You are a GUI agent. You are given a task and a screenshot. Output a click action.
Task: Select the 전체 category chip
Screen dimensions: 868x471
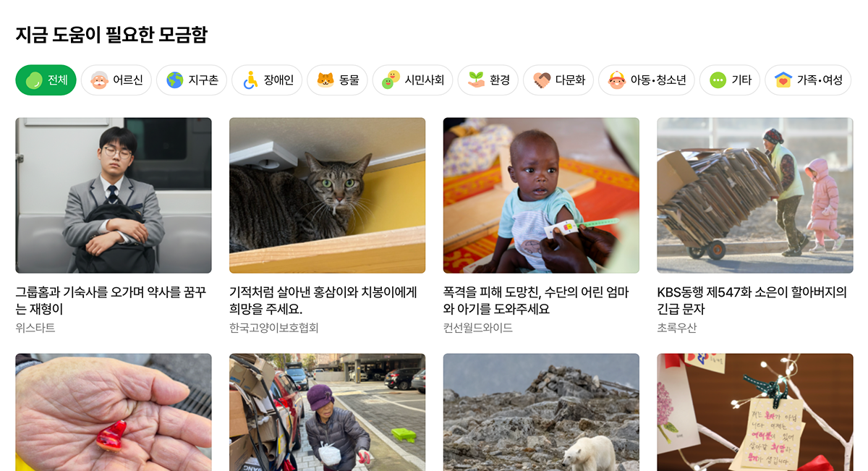click(46, 80)
